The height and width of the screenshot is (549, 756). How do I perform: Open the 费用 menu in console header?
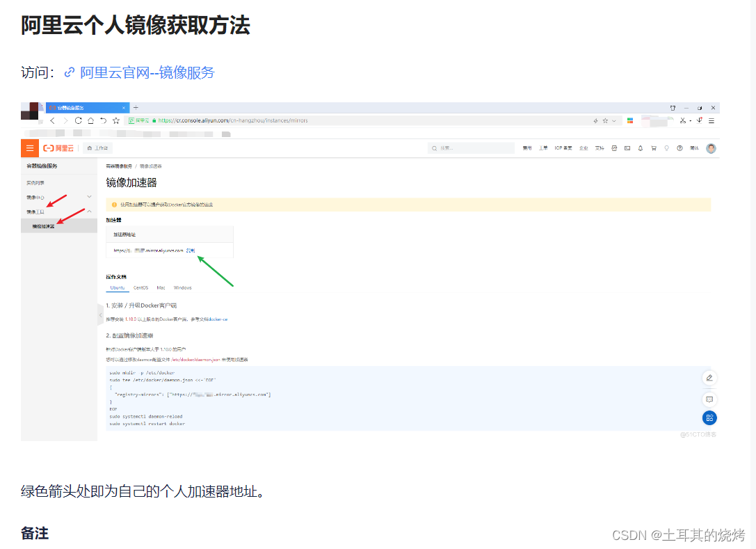click(527, 148)
